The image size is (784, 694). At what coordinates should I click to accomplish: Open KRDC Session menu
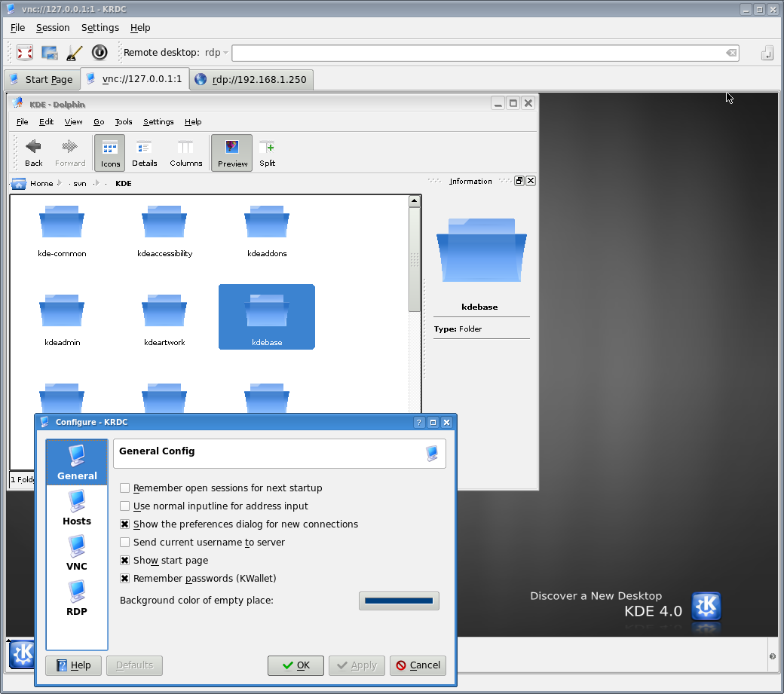(53, 27)
